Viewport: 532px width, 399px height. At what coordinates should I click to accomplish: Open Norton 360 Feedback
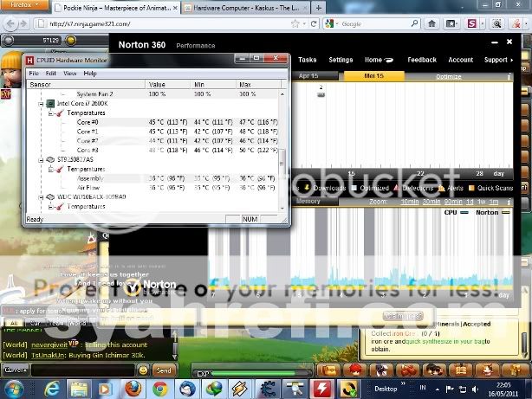(x=422, y=60)
